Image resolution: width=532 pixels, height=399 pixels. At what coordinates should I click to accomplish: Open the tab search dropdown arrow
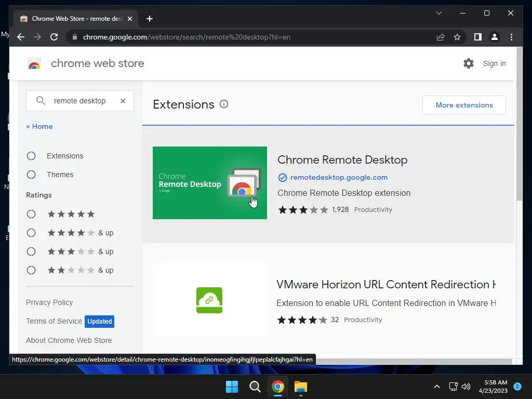point(438,13)
